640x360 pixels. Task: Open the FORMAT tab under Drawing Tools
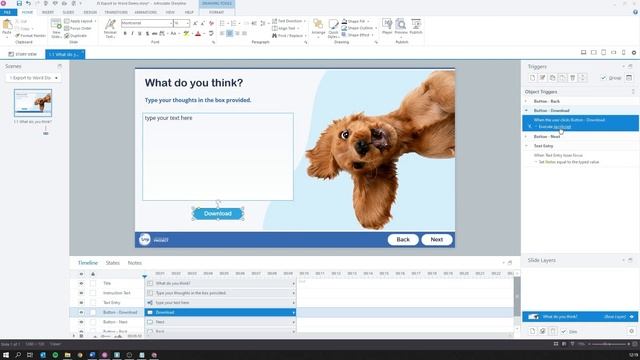pos(217,12)
